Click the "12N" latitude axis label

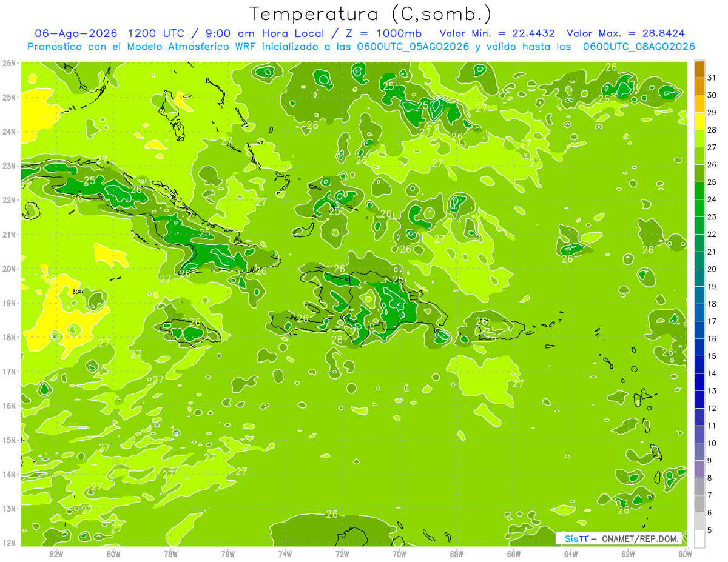[8, 542]
